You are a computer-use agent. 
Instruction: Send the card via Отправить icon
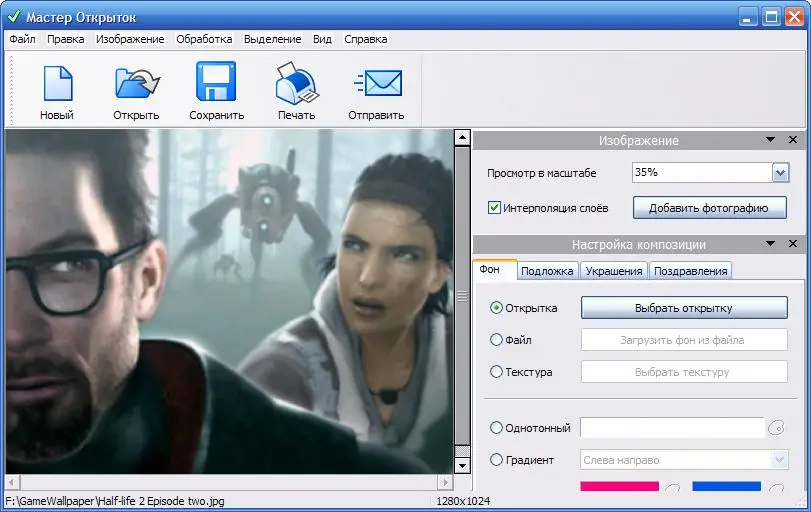(376, 92)
